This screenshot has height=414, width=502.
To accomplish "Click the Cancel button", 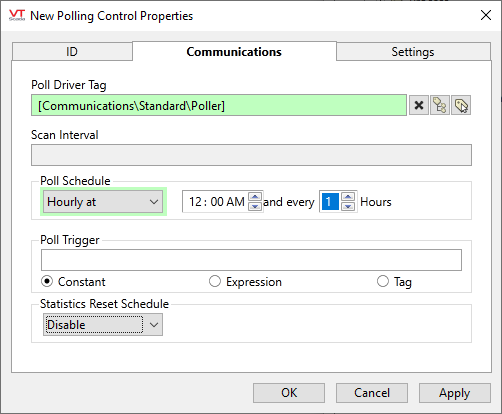I will [372, 393].
